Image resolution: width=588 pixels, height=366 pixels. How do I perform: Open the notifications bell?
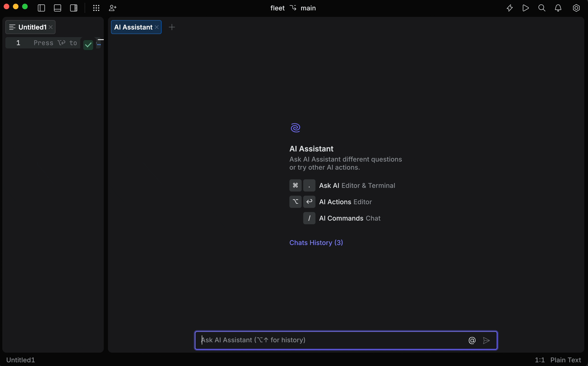click(558, 8)
